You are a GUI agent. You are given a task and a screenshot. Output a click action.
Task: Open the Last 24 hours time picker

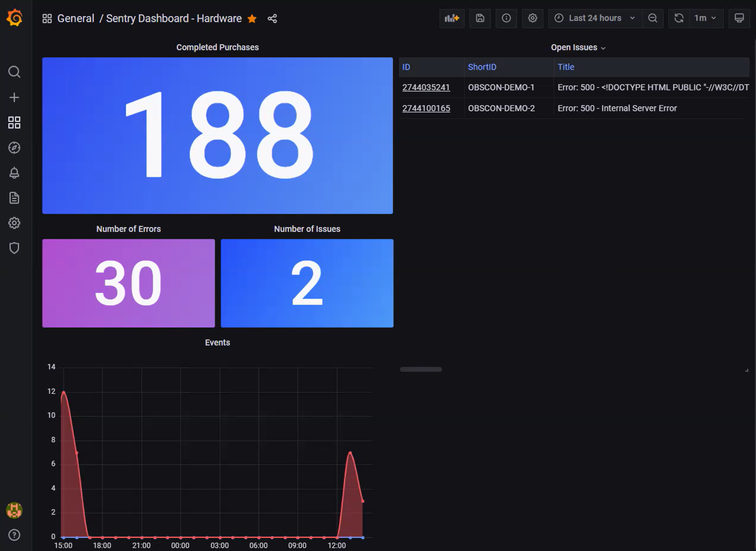(595, 18)
